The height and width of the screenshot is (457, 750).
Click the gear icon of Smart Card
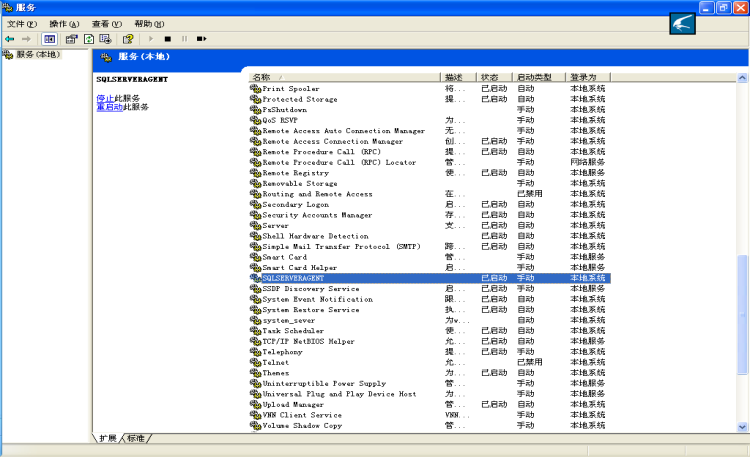(255, 257)
